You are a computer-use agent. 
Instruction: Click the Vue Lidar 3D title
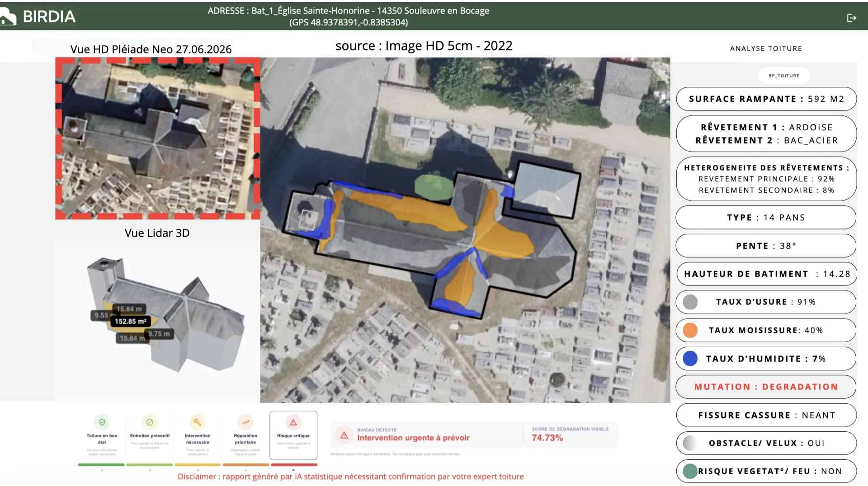(x=157, y=233)
